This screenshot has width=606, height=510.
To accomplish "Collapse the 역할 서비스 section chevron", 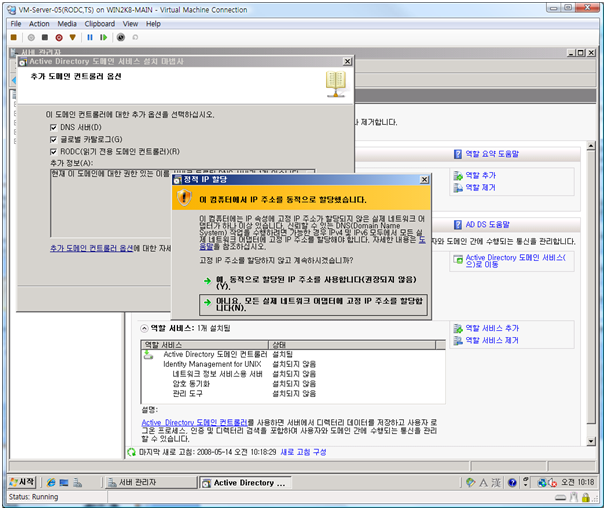I will [144, 328].
